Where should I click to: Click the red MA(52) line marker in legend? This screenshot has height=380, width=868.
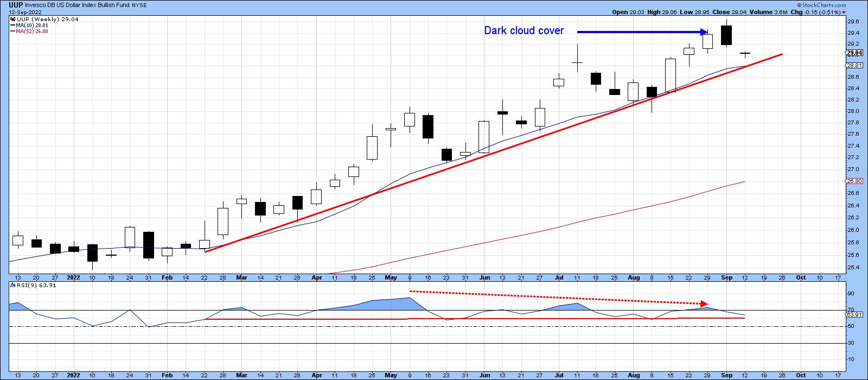[x=12, y=31]
